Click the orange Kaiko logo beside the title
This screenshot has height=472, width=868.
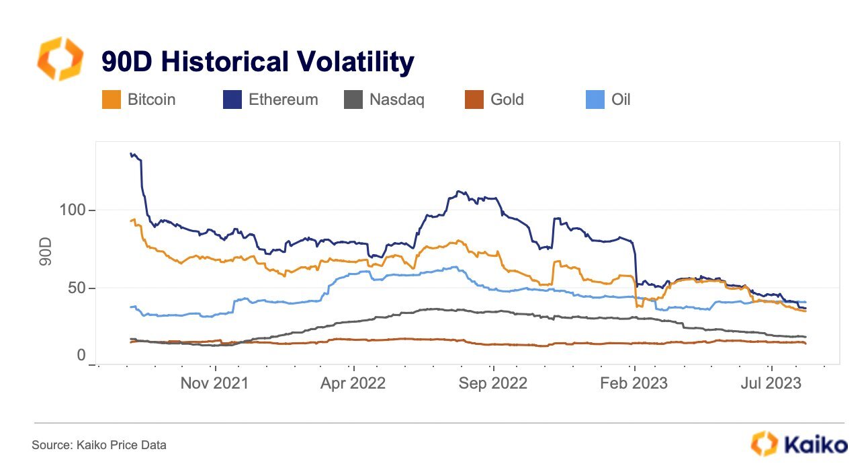tap(60, 59)
